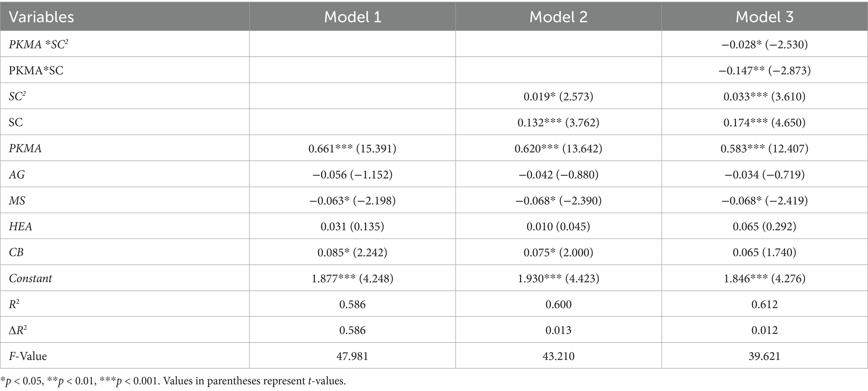The width and height of the screenshot is (868, 391).
Task: Click the HEA variable label
Action: (21, 227)
